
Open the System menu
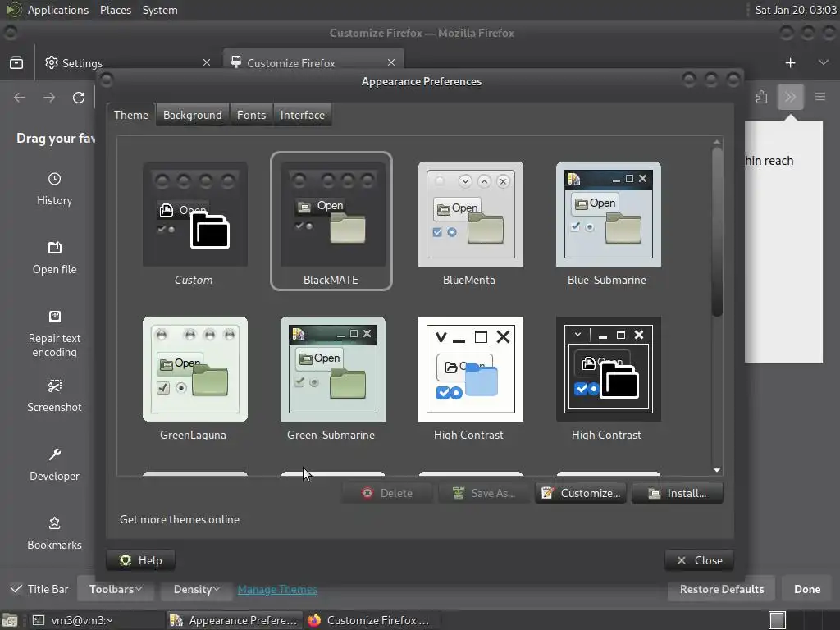point(160,10)
